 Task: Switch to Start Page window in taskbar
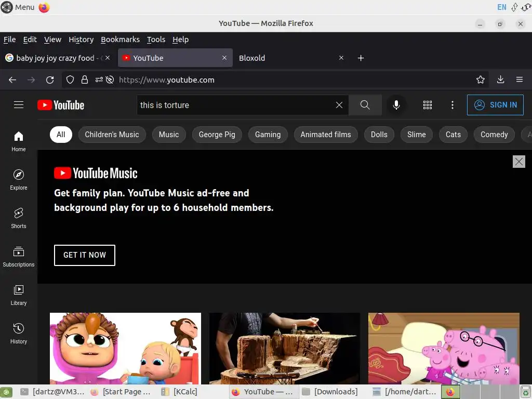pos(121,392)
